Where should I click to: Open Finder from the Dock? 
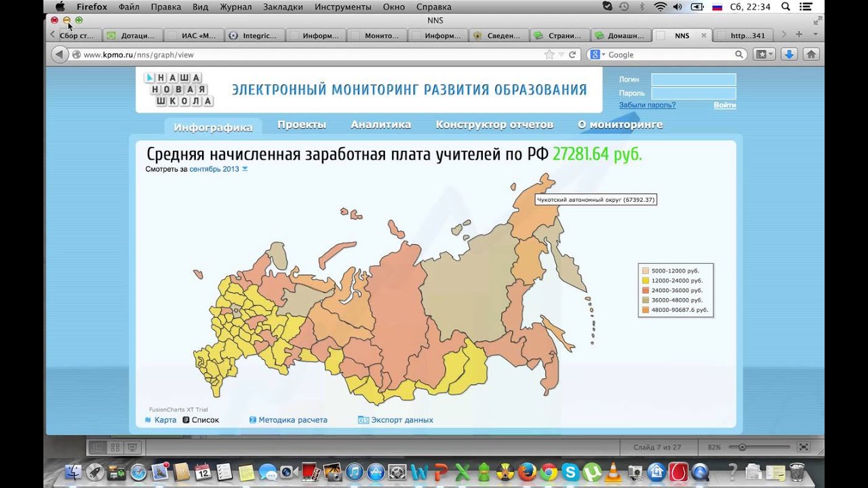(x=72, y=471)
